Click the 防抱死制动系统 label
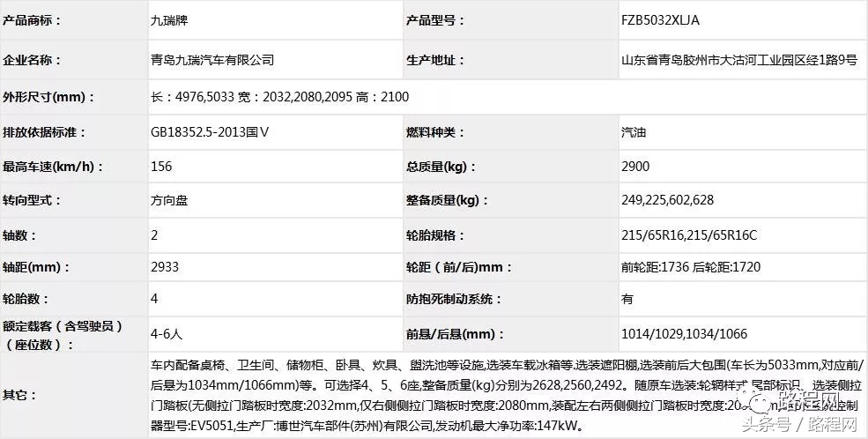The height and width of the screenshot is (439, 868). (454, 300)
